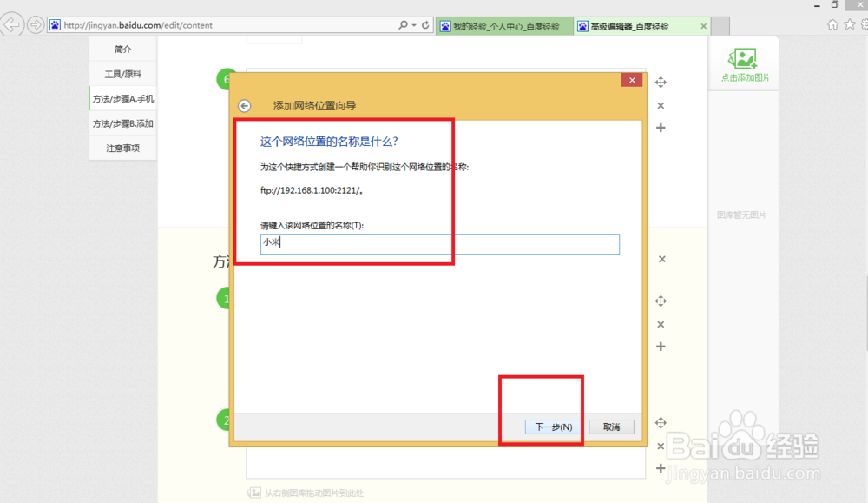The width and height of the screenshot is (868, 503).
Task: Expand the 方法/步骤A.手机 section
Action: coord(122,99)
